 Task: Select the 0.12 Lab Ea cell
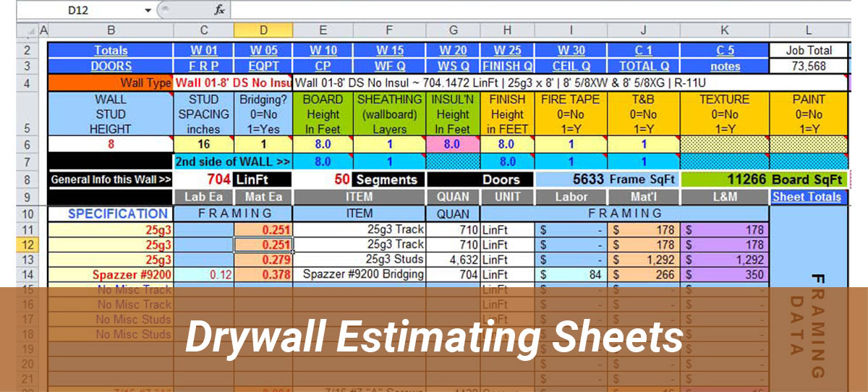coord(204,275)
